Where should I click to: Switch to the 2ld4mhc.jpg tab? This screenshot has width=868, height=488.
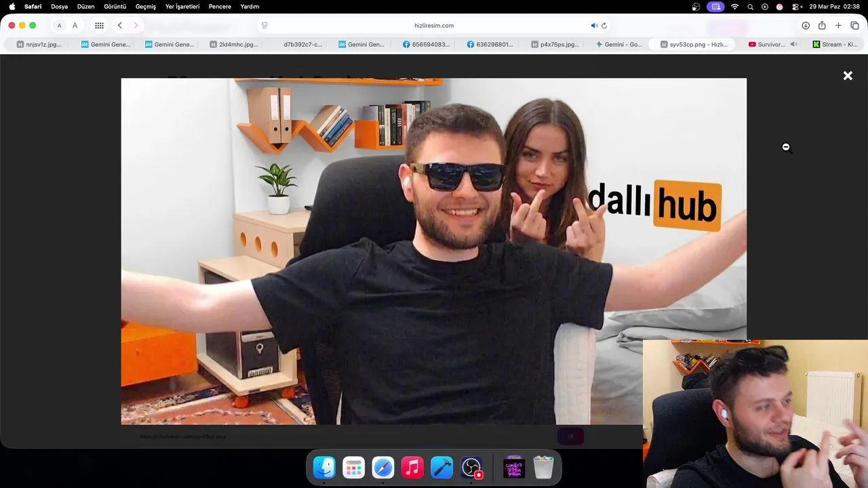point(233,45)
